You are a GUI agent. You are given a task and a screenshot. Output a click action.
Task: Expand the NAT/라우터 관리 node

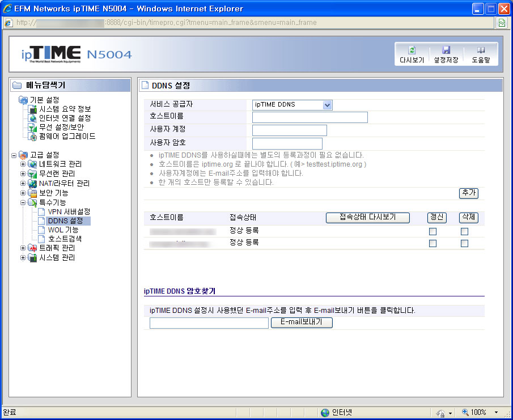pyautogui.click(x=23, y=184)
